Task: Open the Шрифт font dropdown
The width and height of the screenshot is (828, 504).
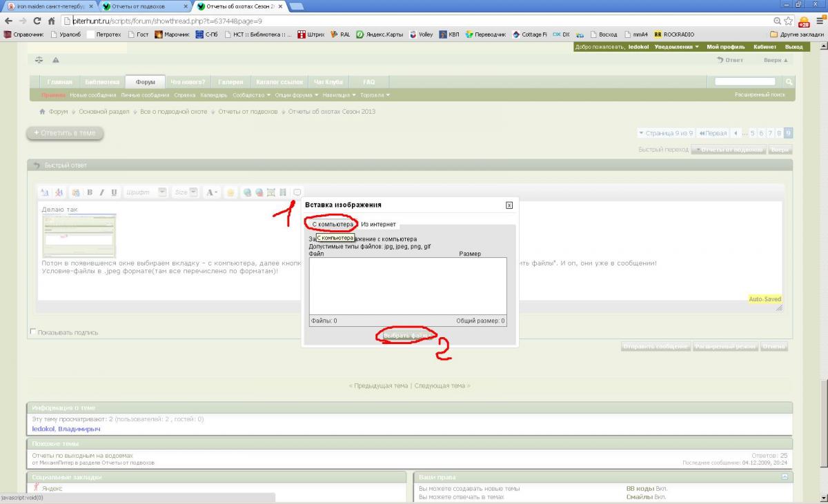Action: pyautogui.click(x=162, y=192)
